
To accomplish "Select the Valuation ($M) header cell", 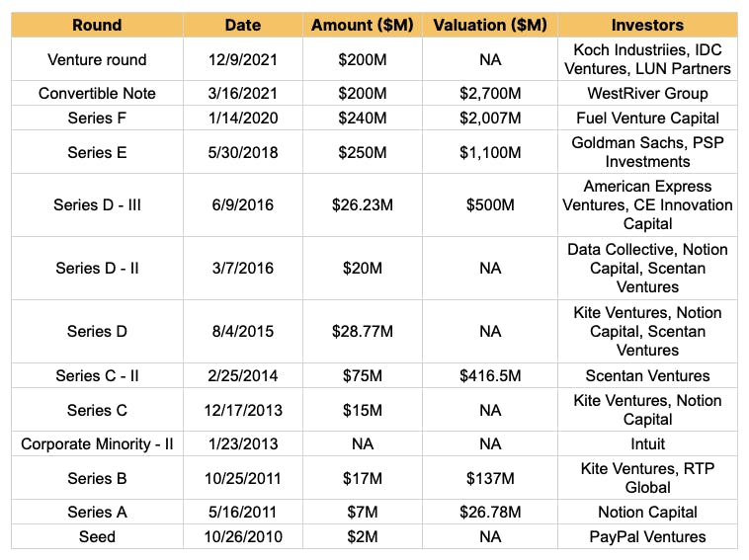I will 490,25.
